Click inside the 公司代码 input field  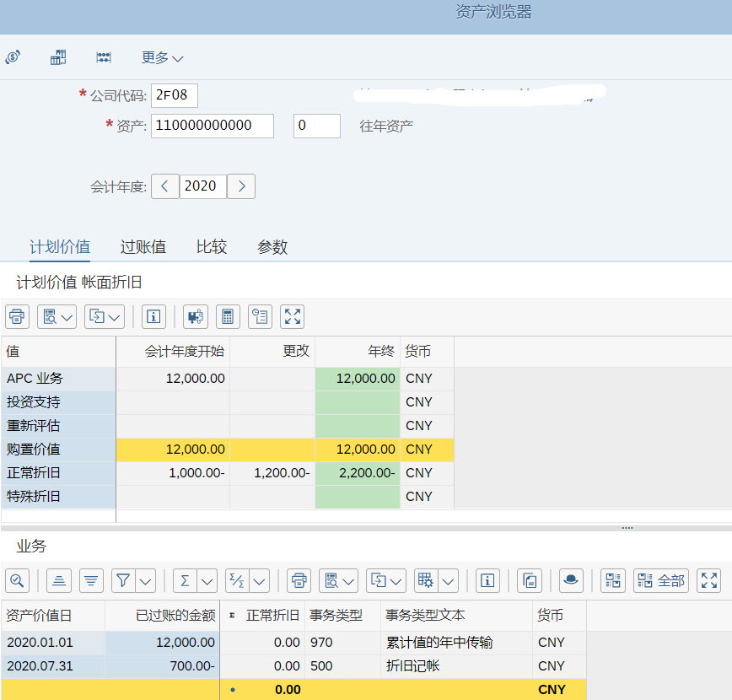tap(175, 95)
